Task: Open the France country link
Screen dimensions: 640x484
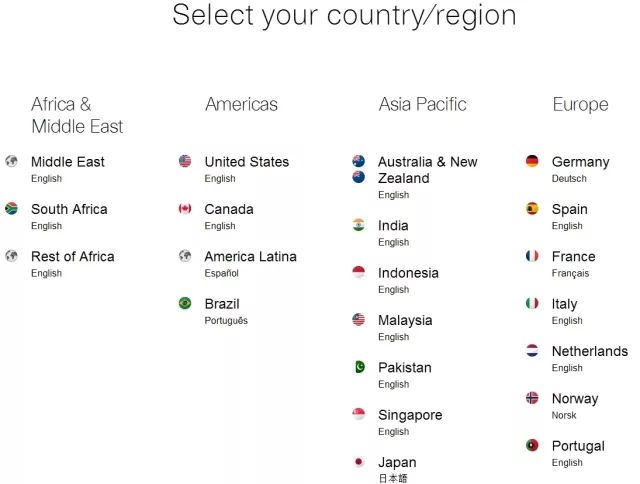Action: pos(573,256)
